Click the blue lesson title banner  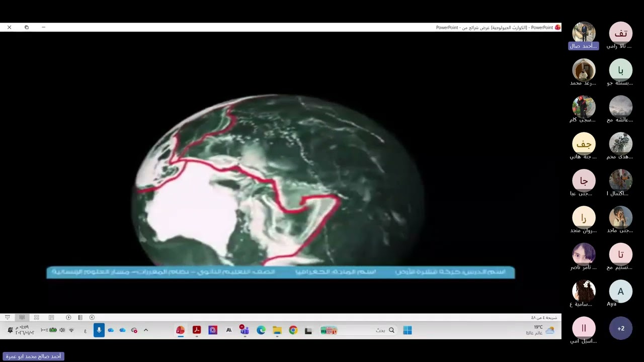281,272
